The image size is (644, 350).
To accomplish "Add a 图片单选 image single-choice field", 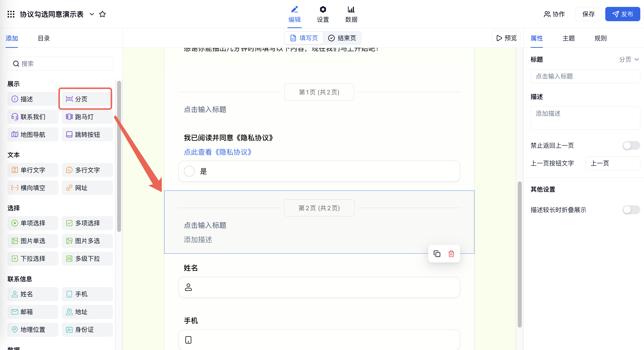I will 33,241.
